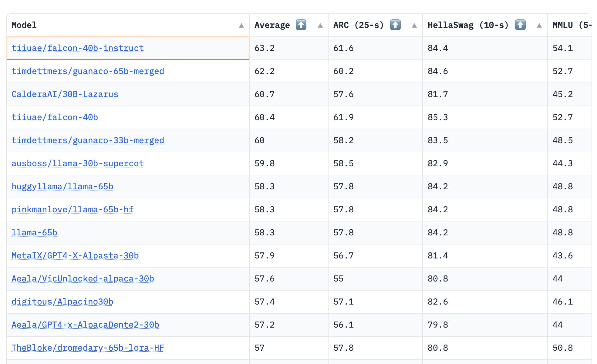Sort by HellaSwag (10-s) using sort triangle

click(539, 25)
